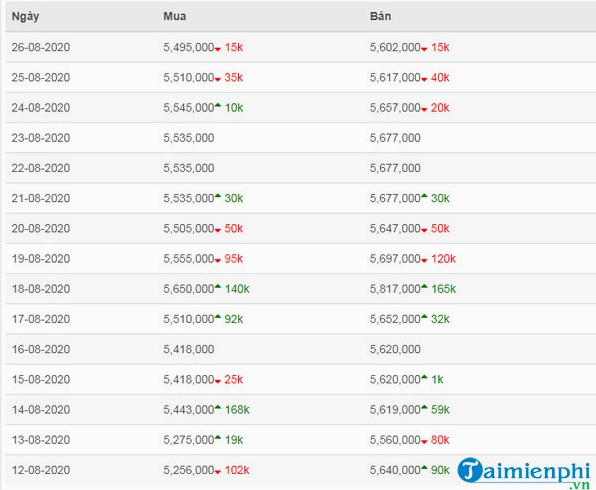Select date 21-08-2020

tap(41, 198)
